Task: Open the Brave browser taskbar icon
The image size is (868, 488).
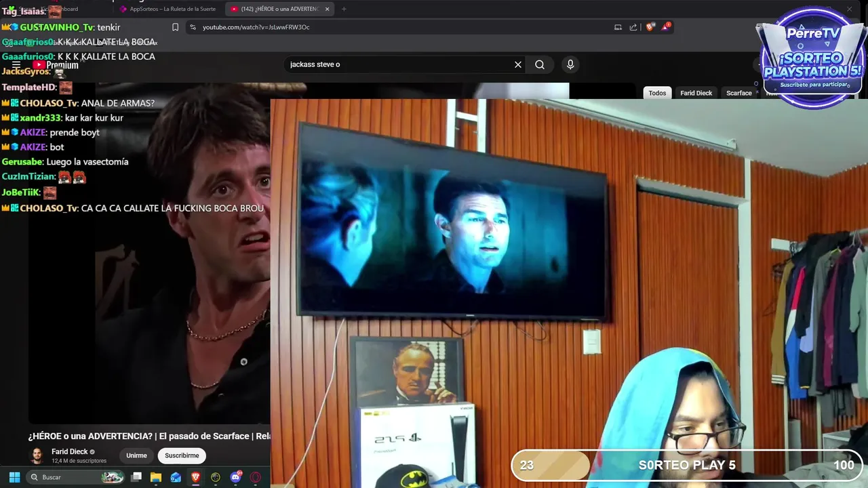Action: [x=196, y=477]
